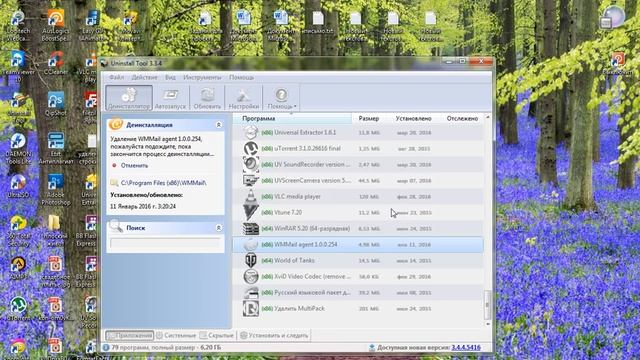The width and height of the screenshot is (640, 360).
Task: Click the XviD Video Codec program name
Action: point(312,276)
